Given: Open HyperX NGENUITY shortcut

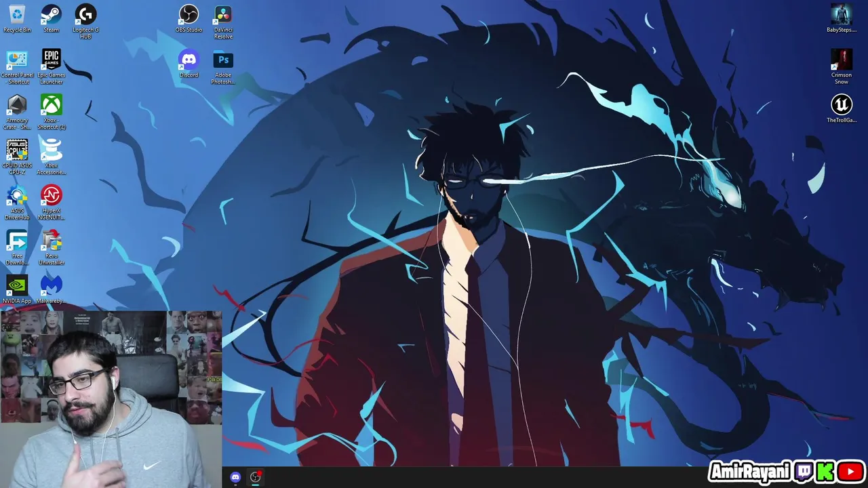Looking at the screenshot, I should [x=52, y=203].
